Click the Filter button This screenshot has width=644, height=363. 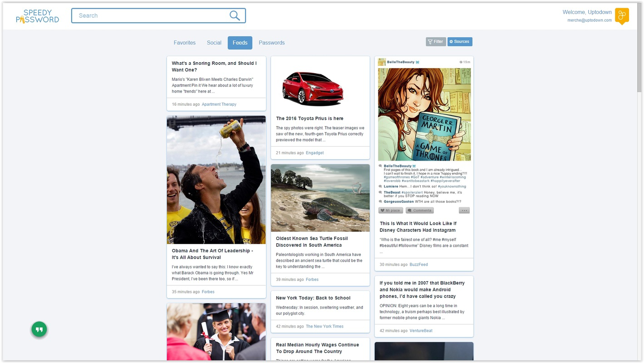tap(436, 42)
